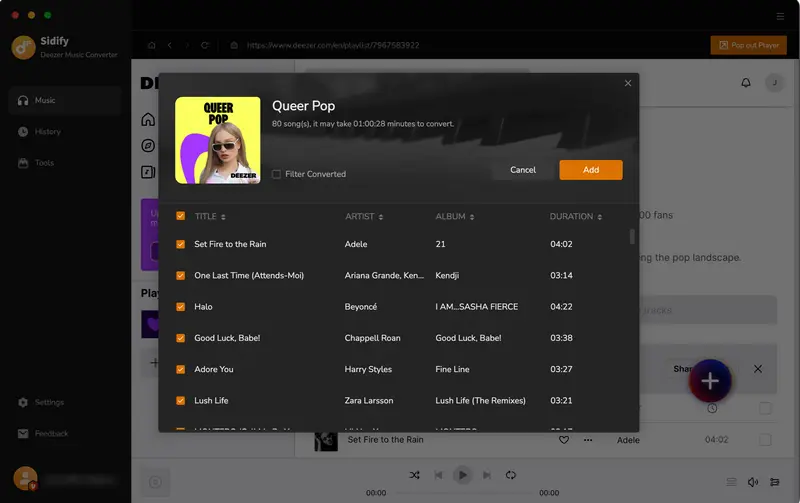Click the playback progress bar

[464, 493]
